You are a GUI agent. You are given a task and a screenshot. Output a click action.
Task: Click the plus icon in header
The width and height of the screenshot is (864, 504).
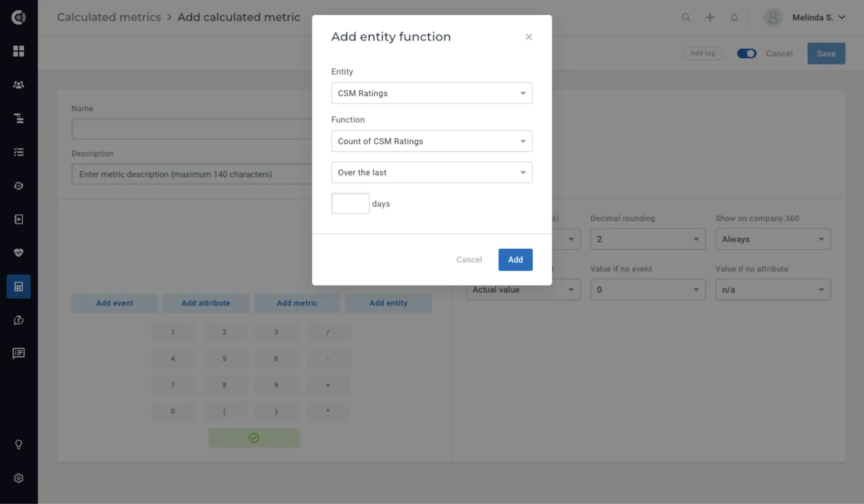[x=710, y=17]
